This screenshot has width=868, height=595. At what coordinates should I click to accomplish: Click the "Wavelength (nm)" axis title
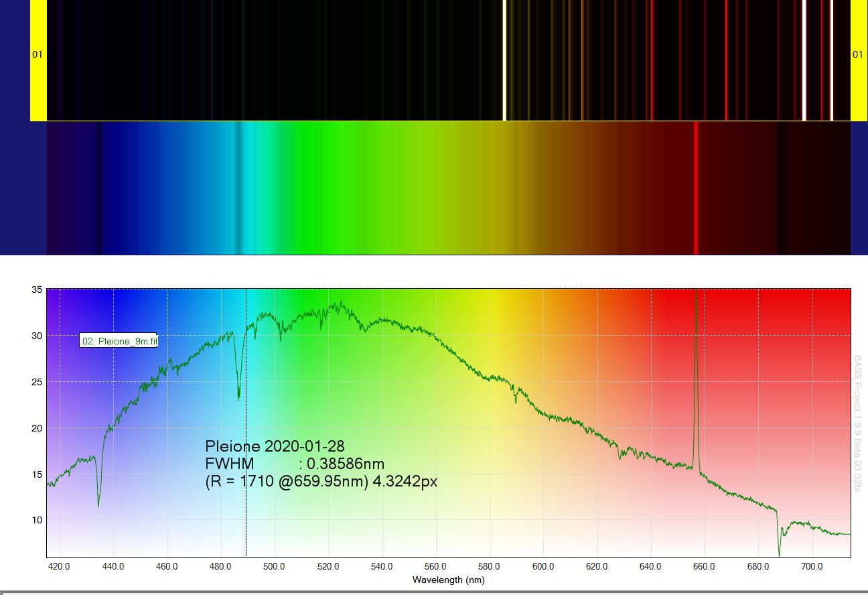[x=448, y=580]
